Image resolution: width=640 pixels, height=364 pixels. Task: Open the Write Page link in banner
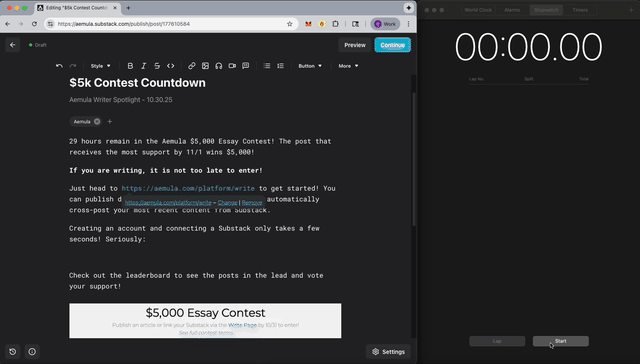(x=242, y=325)
